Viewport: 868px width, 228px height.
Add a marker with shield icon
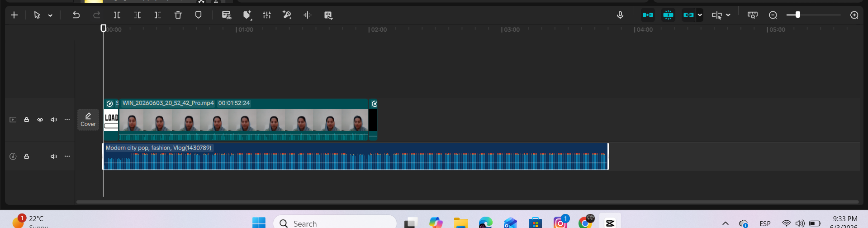(x=198, y=15)
